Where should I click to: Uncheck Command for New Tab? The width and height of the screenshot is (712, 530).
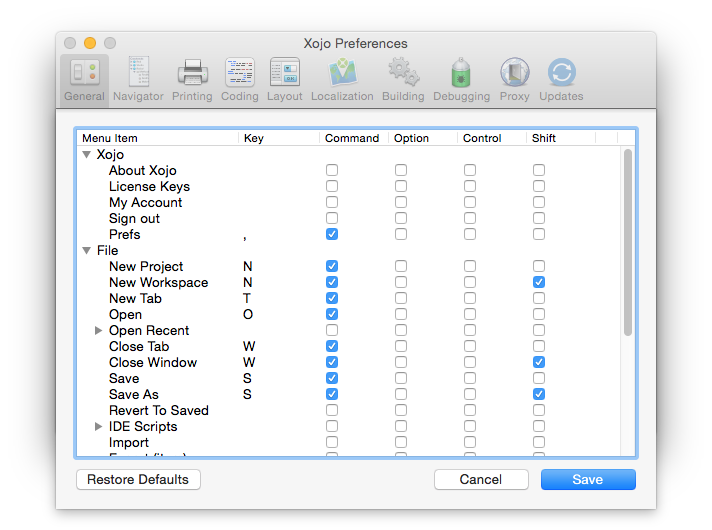332,298
